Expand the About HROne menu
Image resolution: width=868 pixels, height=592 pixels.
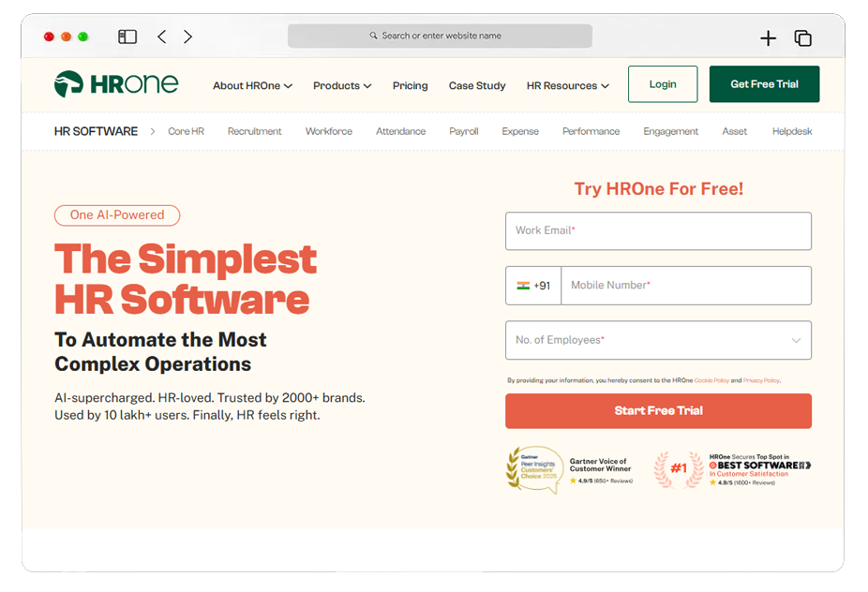pyautogui.click(x=251, y=85)
